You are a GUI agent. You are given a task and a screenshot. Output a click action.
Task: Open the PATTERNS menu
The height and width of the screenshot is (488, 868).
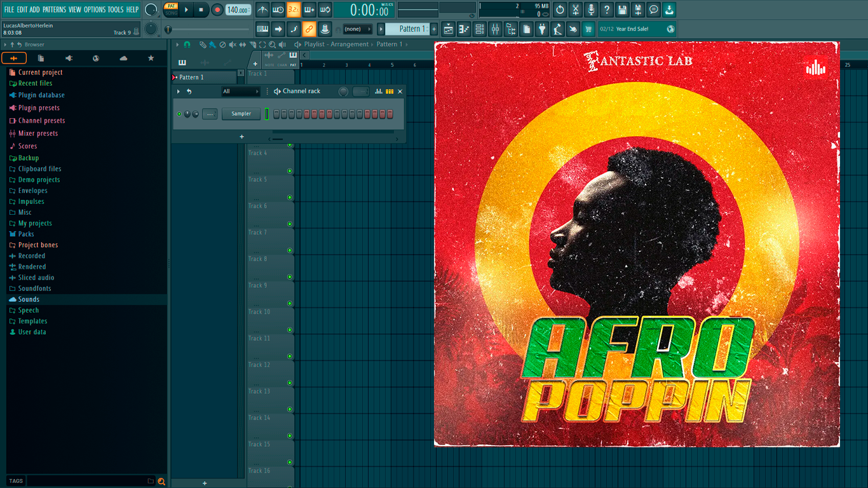(x=54, y=10)
